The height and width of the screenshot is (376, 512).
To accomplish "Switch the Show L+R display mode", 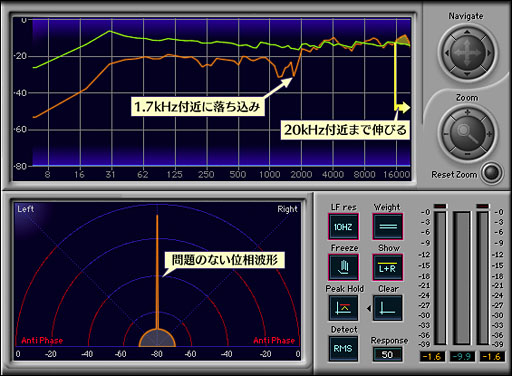I will click(388, 267).
